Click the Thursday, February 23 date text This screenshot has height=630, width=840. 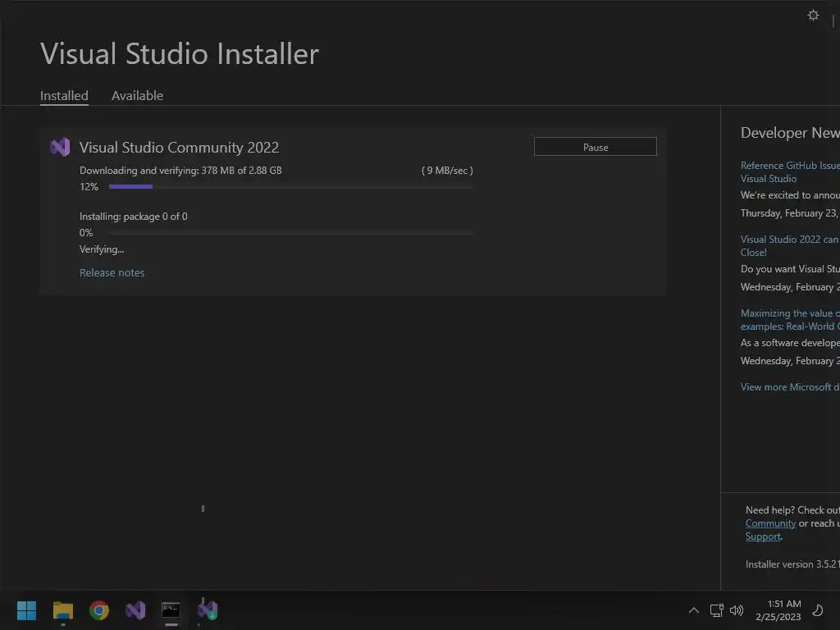790,213
